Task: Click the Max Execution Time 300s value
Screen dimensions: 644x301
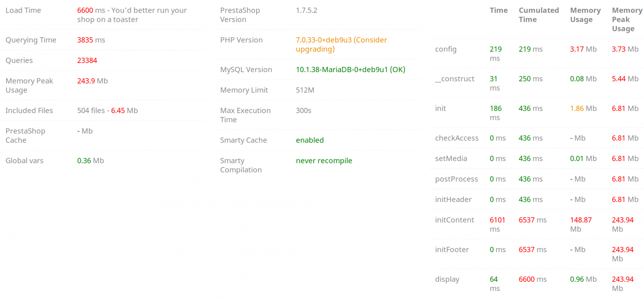Action: [304, 110]
